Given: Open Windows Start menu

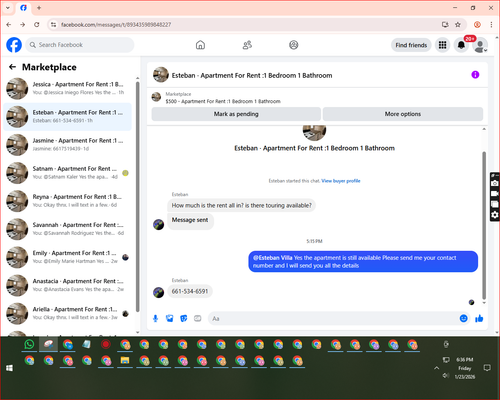Looking at the screenshot, I should pos(9,368).
